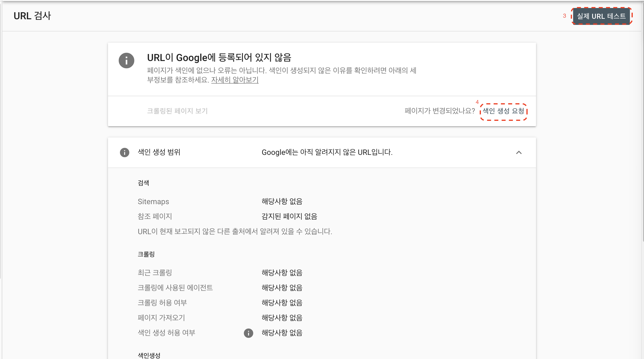Viewport: 644px width, 359px height.
Task: Select the 참조 페이지 row label
Action: pos(155,216)
